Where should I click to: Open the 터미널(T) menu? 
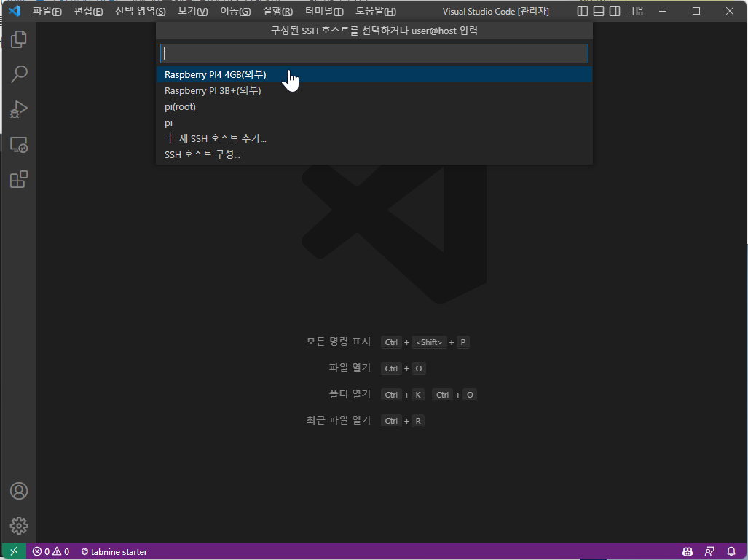324,11
